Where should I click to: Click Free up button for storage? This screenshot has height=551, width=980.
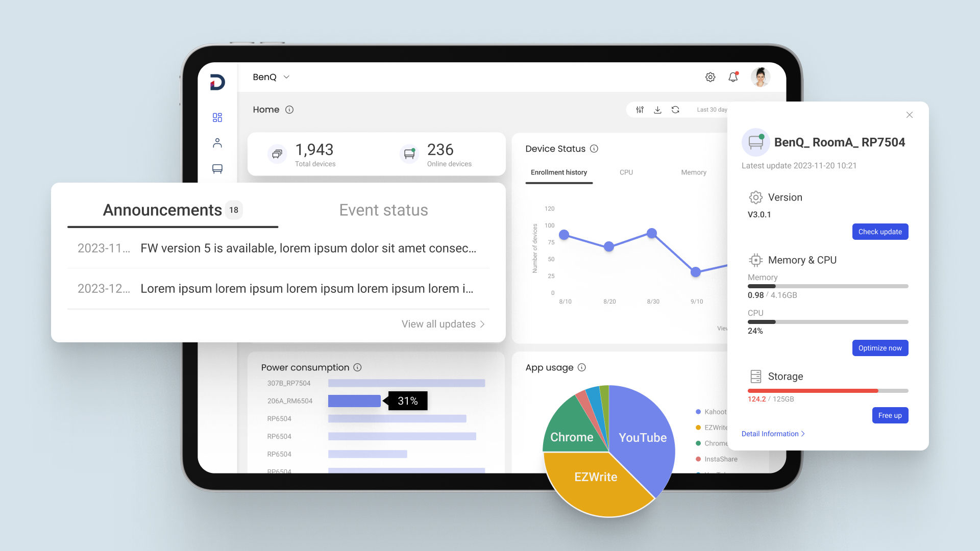pyautogui.click(x=889, y=415)
